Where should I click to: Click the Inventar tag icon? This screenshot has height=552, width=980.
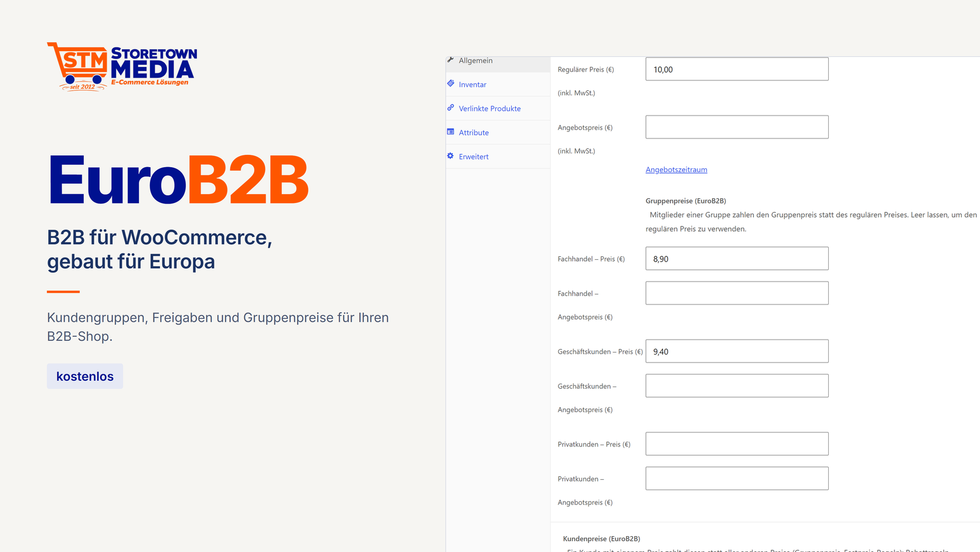click(x=450, y=83)
